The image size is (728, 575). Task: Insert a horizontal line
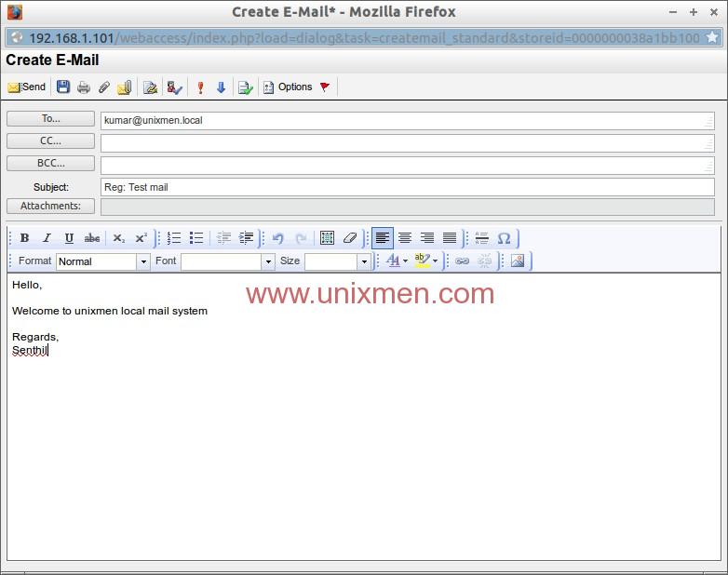[x=482, y=238]
